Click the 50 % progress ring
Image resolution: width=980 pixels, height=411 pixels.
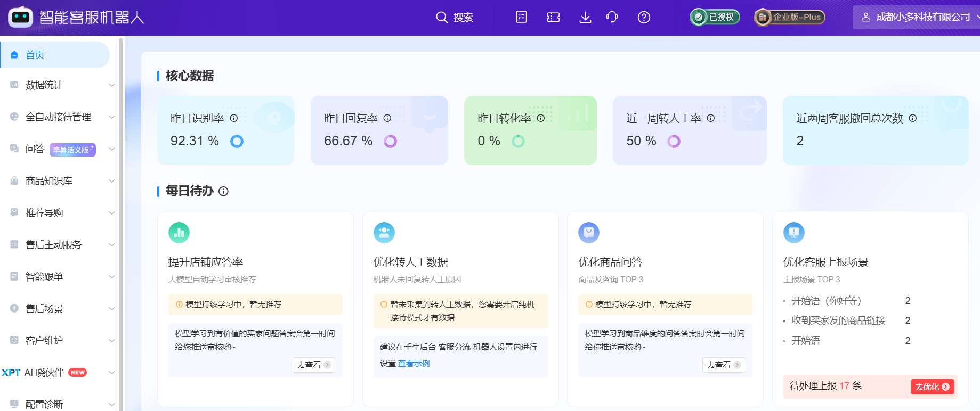coord(674,141)
